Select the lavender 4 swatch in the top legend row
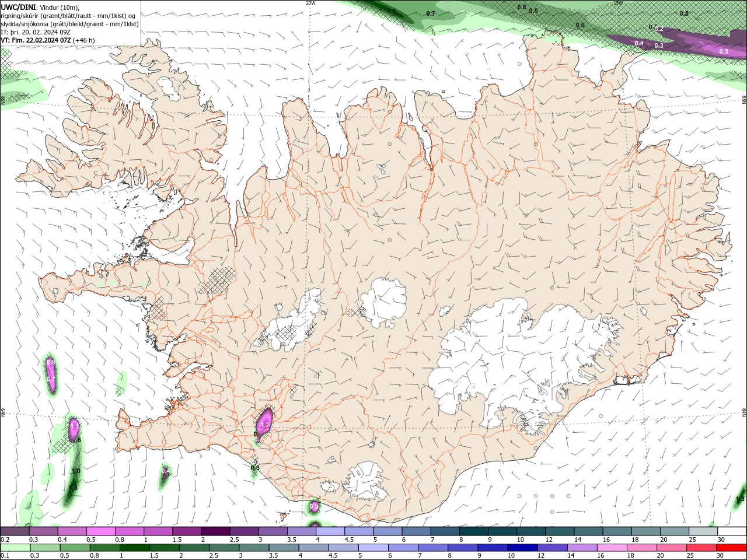747x560 pixels. click(x=330, y=531)
